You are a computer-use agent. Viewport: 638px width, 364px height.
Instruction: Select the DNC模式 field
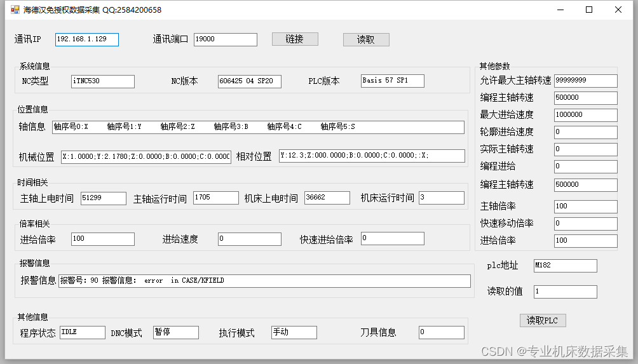tap(175, 332)
